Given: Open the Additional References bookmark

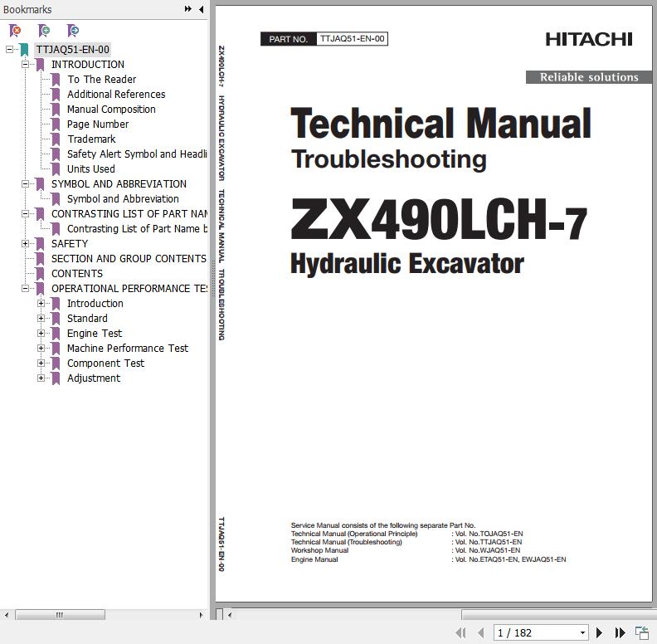Looking at the screenshot, I should (x=116, y=95).
